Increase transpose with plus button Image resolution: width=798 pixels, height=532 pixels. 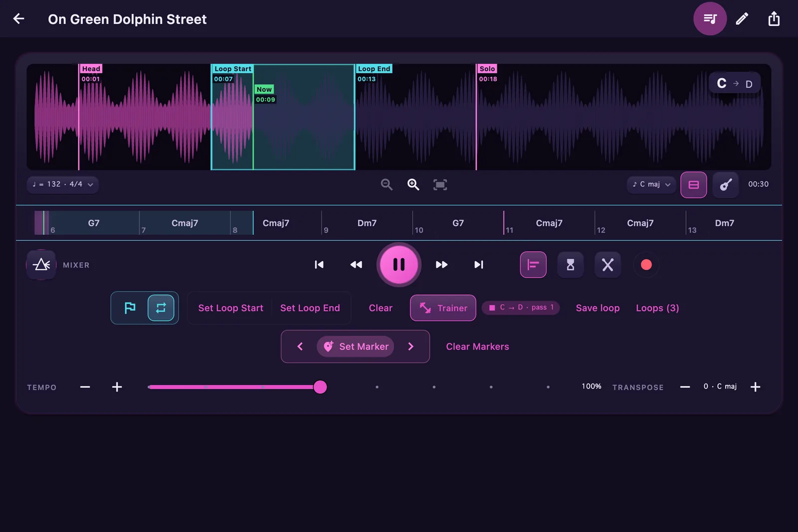click(755, 387)
